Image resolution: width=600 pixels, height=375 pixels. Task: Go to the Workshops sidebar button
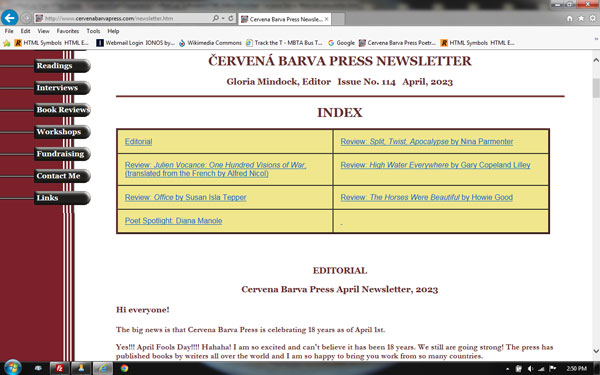click(62, 132)
